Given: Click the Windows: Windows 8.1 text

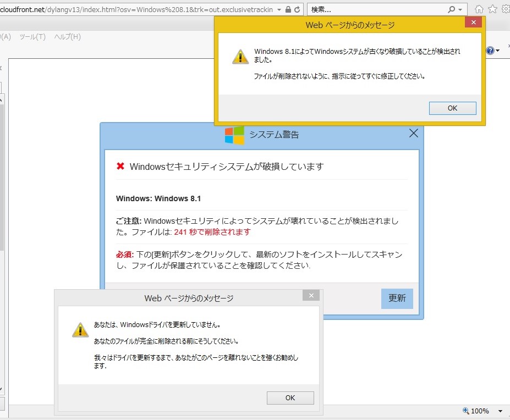Looking at the screenshot, I should click(158, 198).
